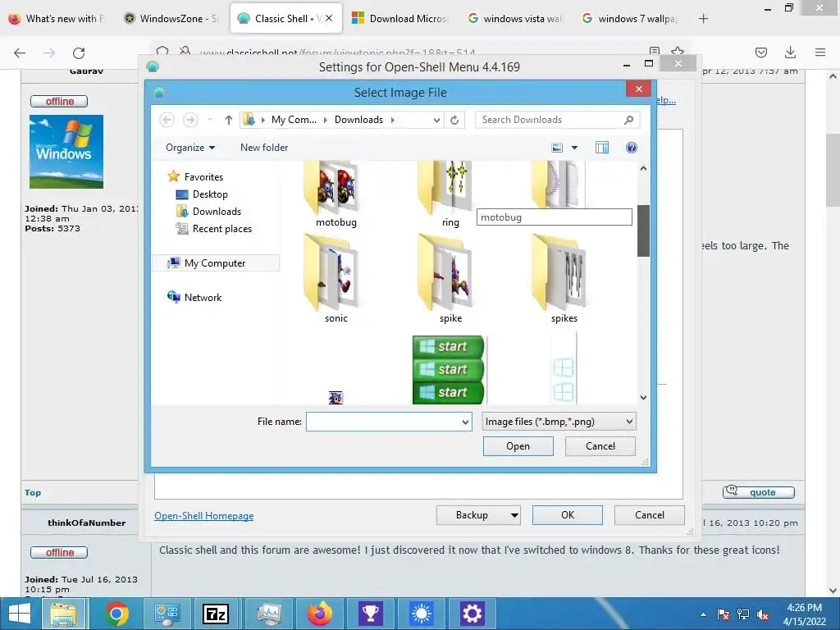This screenshot has height=630, width=840.
Task: Click the quote button on forum post
Action: coord(759,492)
